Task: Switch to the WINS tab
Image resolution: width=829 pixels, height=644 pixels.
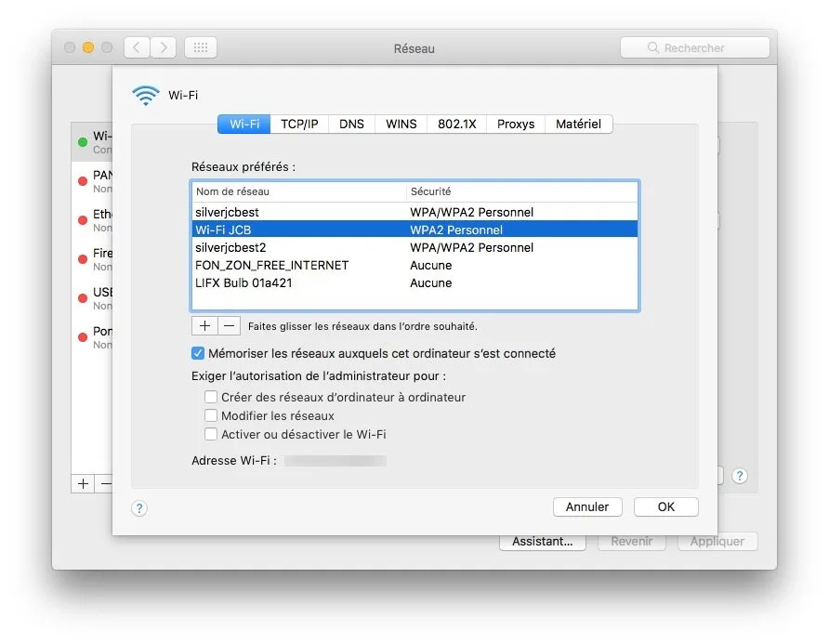Action: [401, 124]
